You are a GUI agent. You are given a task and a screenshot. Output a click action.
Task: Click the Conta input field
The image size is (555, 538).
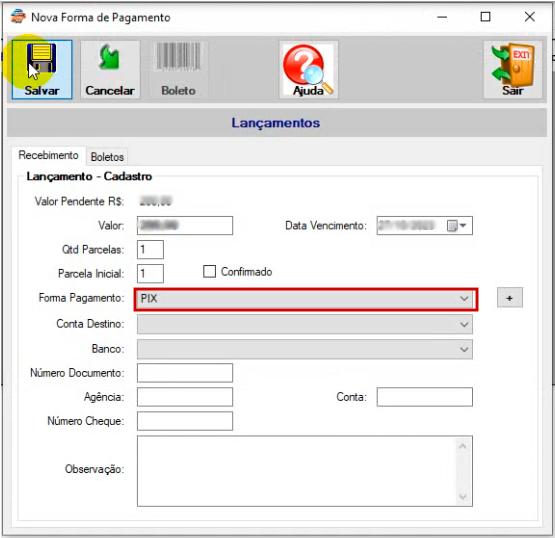click(x=424, y=397)
